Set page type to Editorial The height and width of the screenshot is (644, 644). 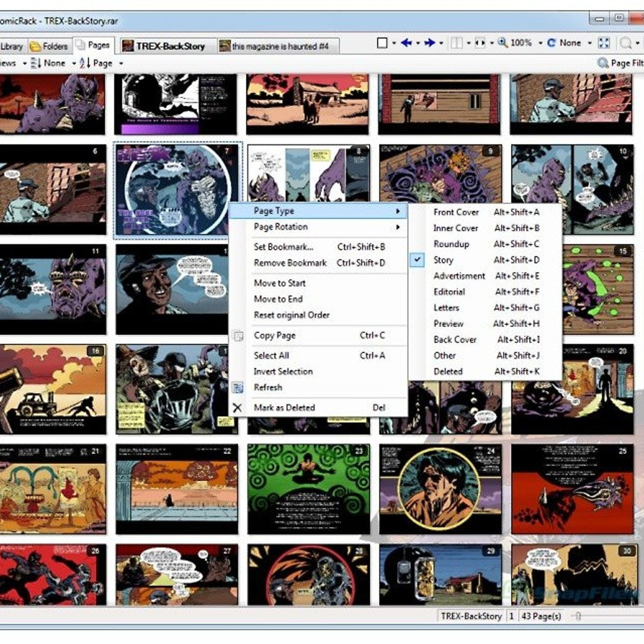click(x=485, y=292)
